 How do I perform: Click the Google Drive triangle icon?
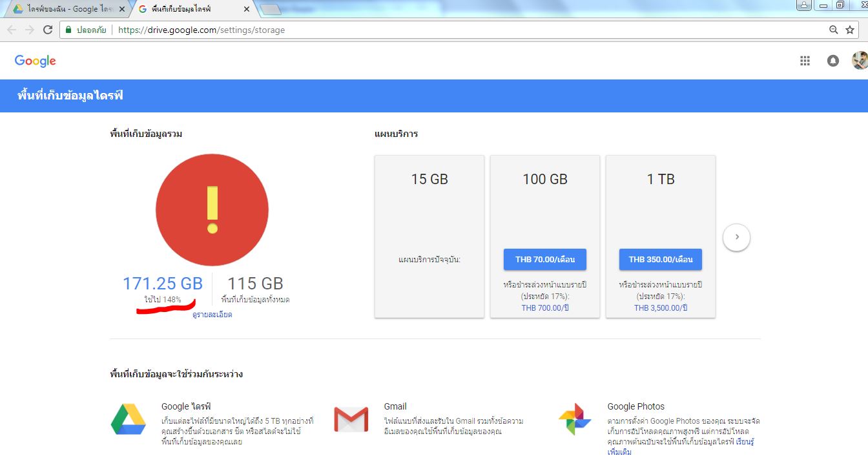click(x=129, y=419)
